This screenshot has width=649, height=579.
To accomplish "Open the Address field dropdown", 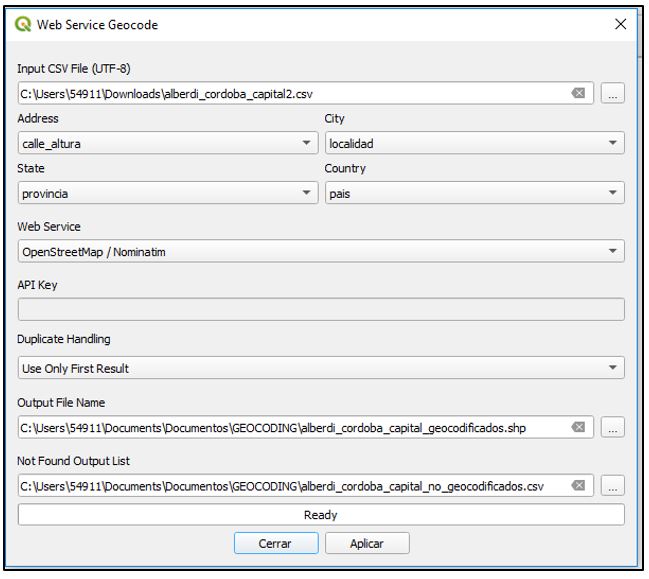I will [168, 143].
